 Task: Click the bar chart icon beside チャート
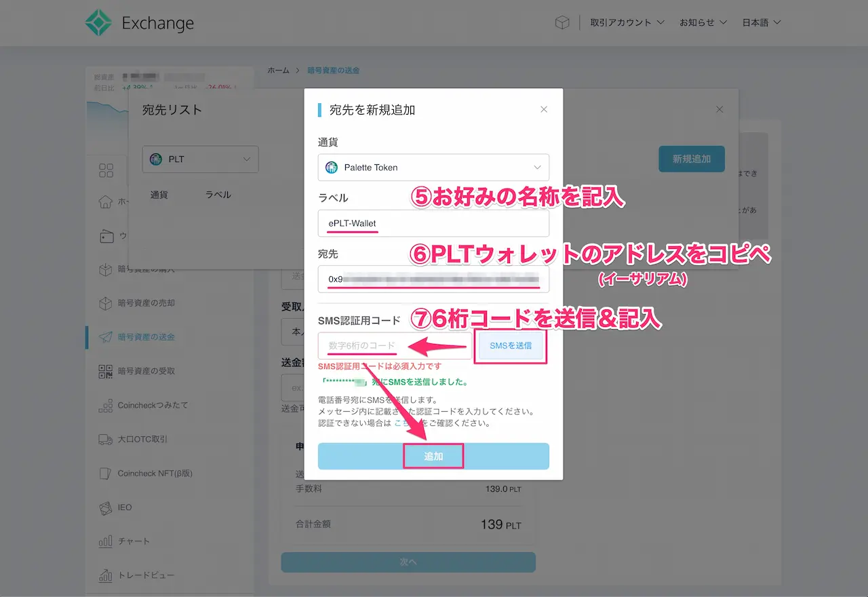(105, 541)
